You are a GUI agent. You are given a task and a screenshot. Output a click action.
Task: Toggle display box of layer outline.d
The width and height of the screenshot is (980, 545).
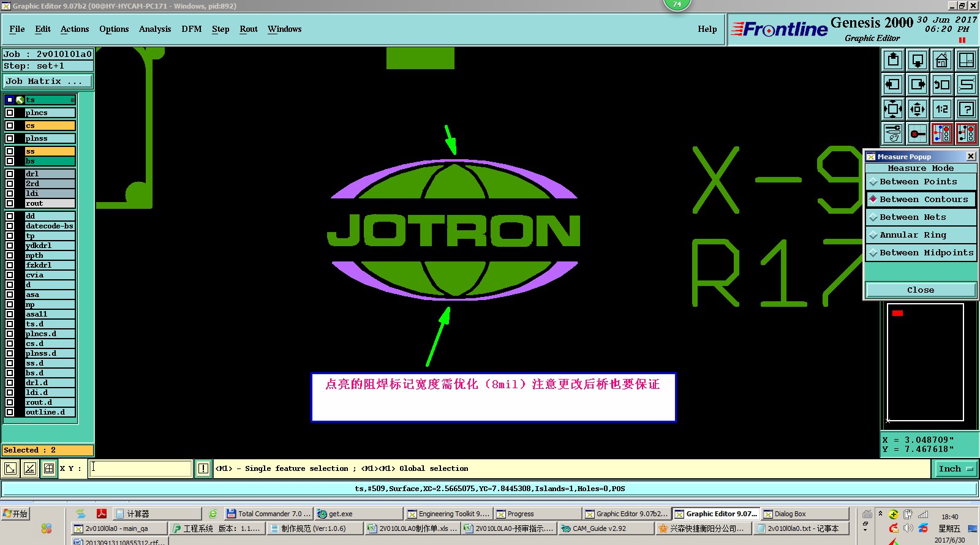tap(10, 412)
